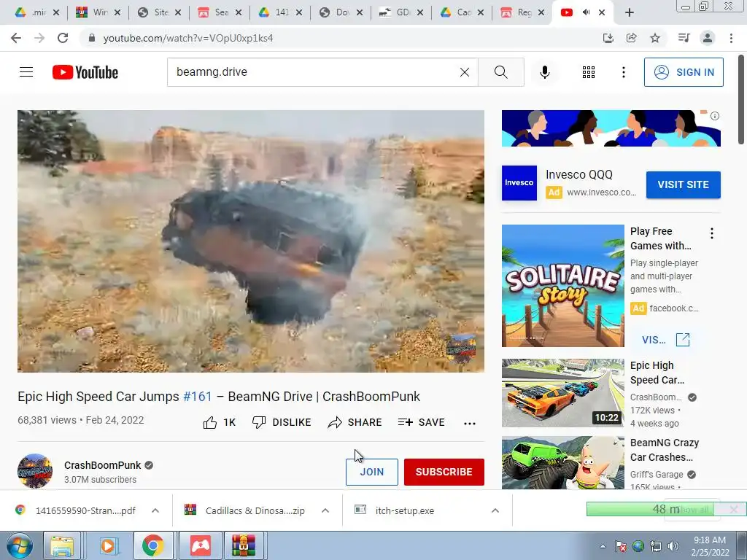Expand options for itch-setup.exe download

pyautogui.click(x=495, y=510)
